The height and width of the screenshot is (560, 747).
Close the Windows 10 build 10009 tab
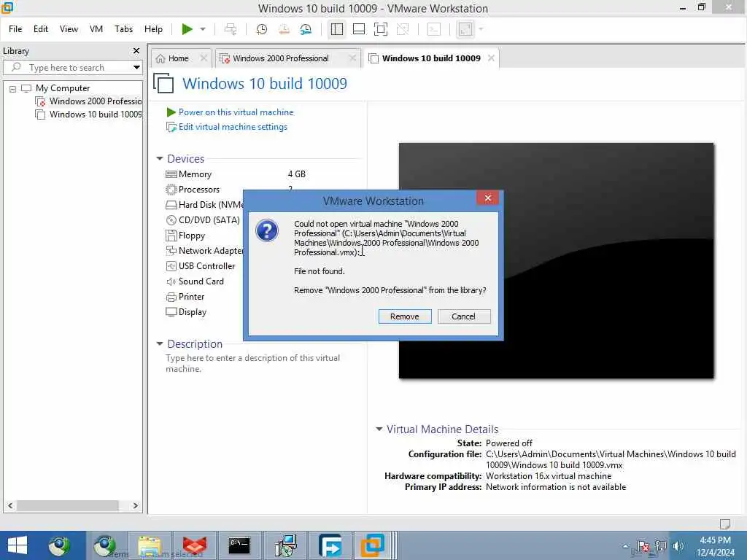coord(491,58)
